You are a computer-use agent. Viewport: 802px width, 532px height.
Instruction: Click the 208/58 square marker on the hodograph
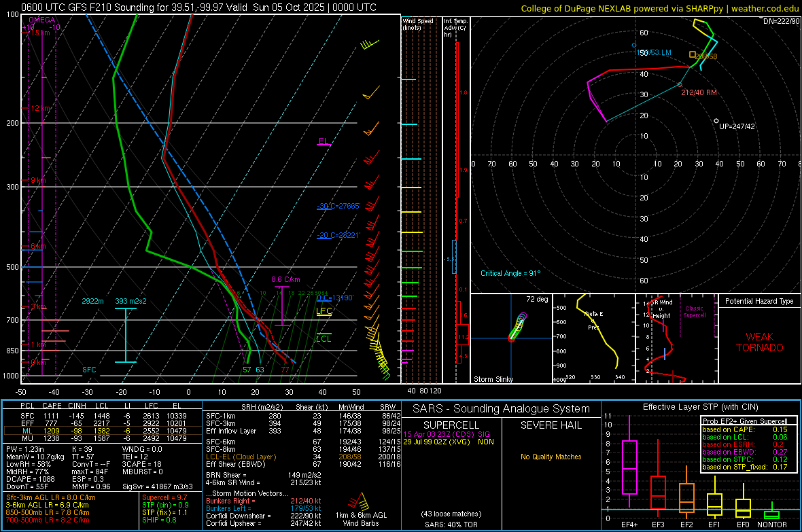pyautogui.click(x=692, y=54)
